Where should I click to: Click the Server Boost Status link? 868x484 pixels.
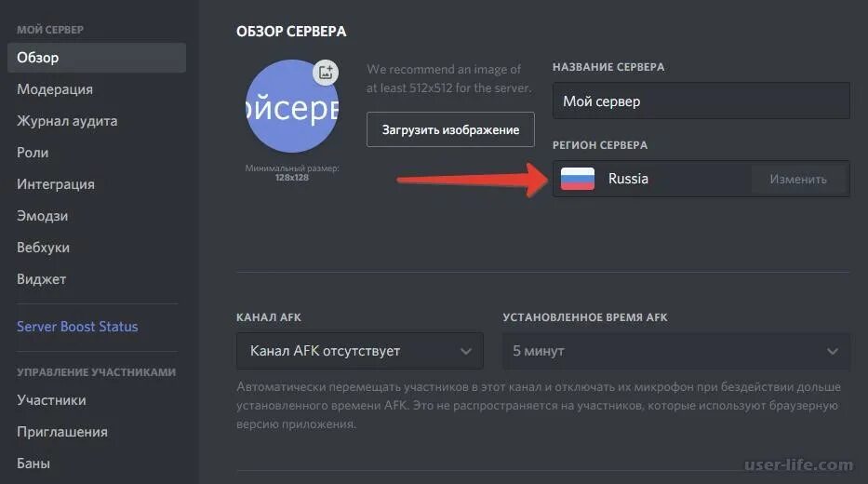click(77, 327)
